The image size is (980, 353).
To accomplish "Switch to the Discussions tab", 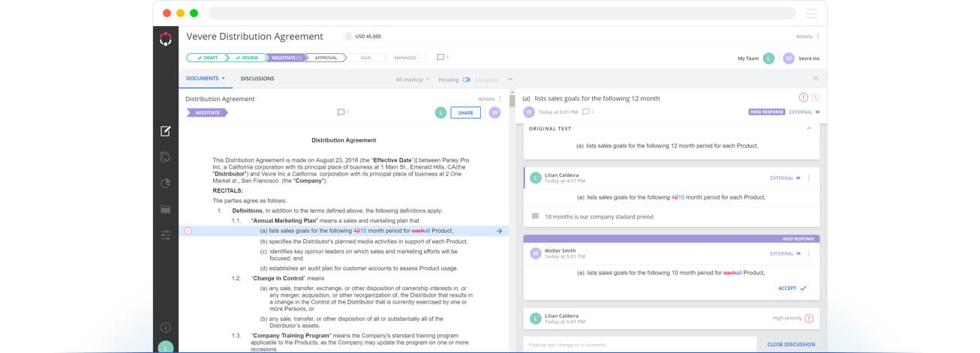I will pos(257,78).
